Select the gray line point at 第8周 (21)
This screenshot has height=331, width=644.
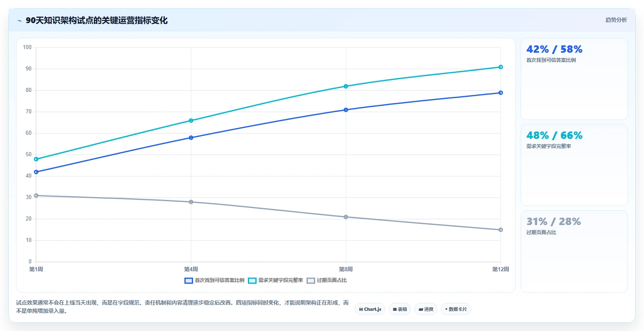coord(346,217)
